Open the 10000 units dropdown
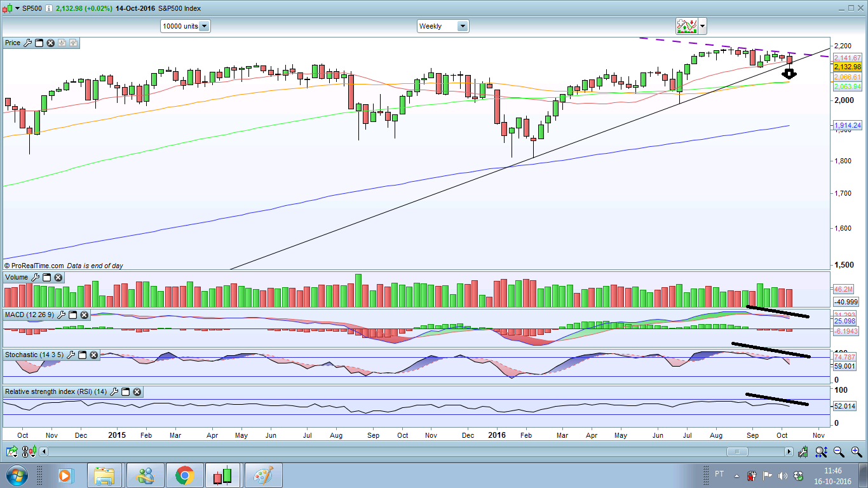 186,26
